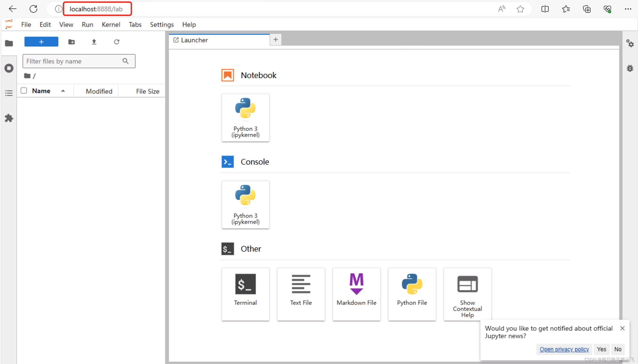The width and height of the screenshot is (638, 364).
Task: Toggle sort order by Name column
Action: click(41, 91)
